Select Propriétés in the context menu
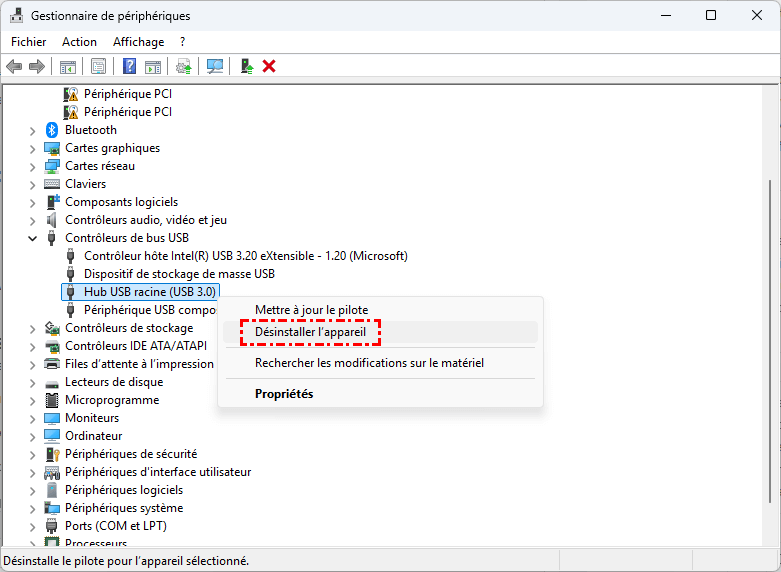 [x=284, y=394]
